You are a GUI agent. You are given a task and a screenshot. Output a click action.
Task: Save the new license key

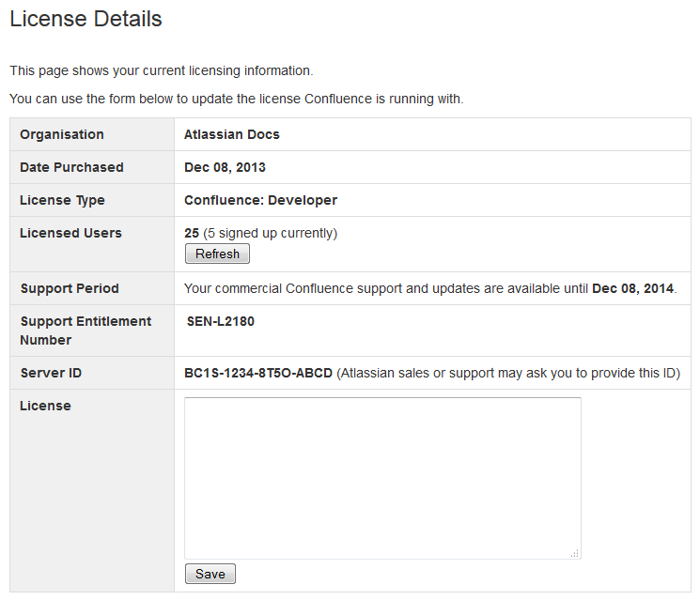(x=210, y=574)
